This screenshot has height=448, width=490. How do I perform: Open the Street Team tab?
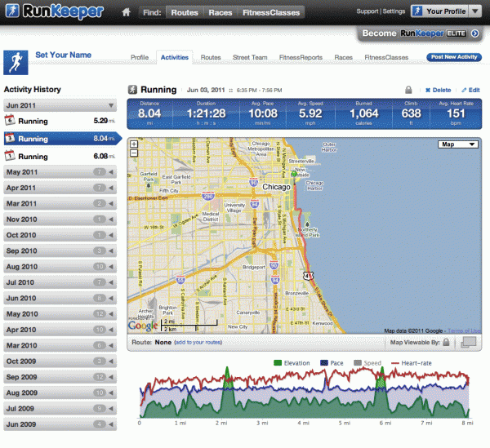(250, 57)
